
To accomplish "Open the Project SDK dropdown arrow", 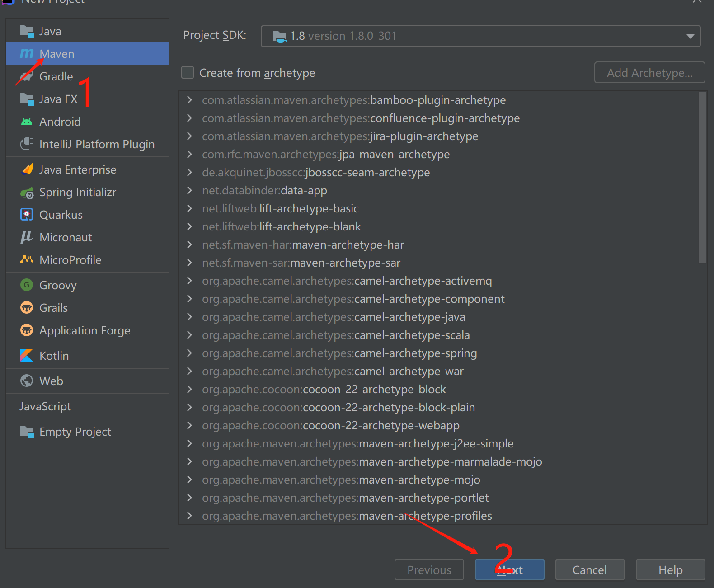I will (690, 36).
